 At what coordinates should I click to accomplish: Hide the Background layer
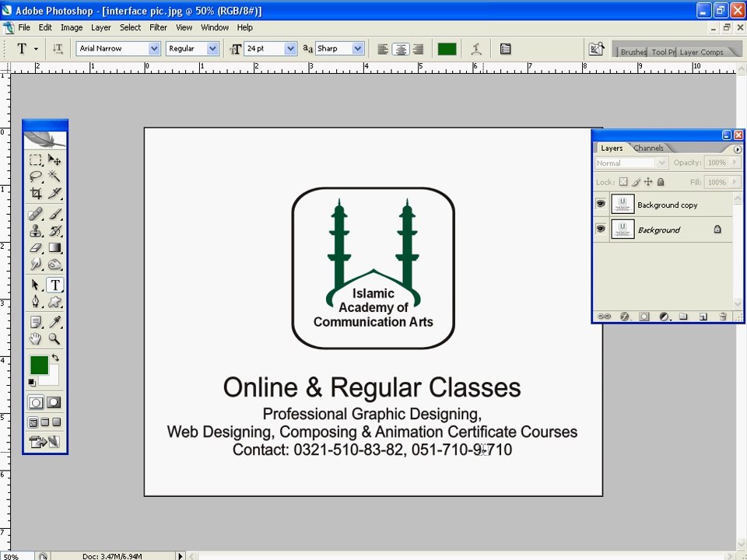click(601, 229)
